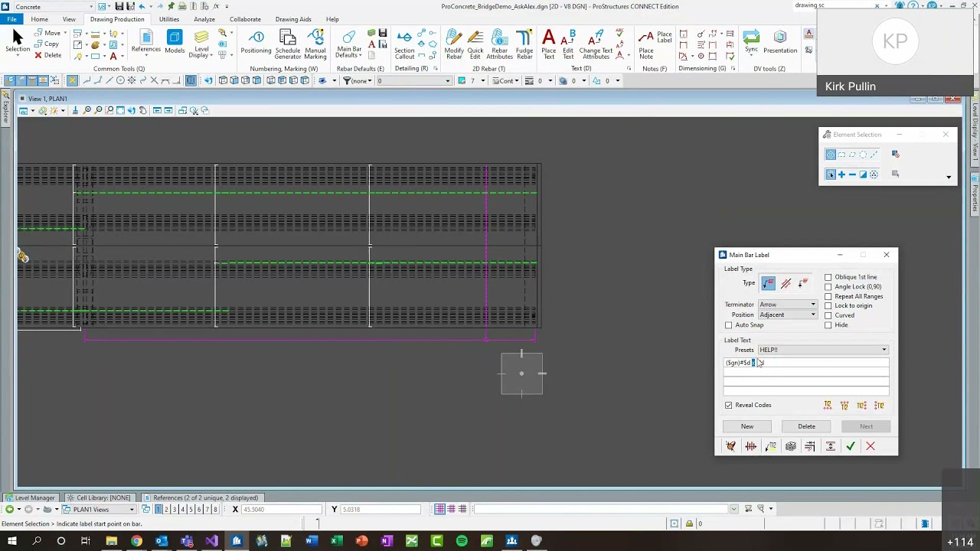Run the Sync tool in DV tools
Screen dimensions: 980x551
coord(751,42)
